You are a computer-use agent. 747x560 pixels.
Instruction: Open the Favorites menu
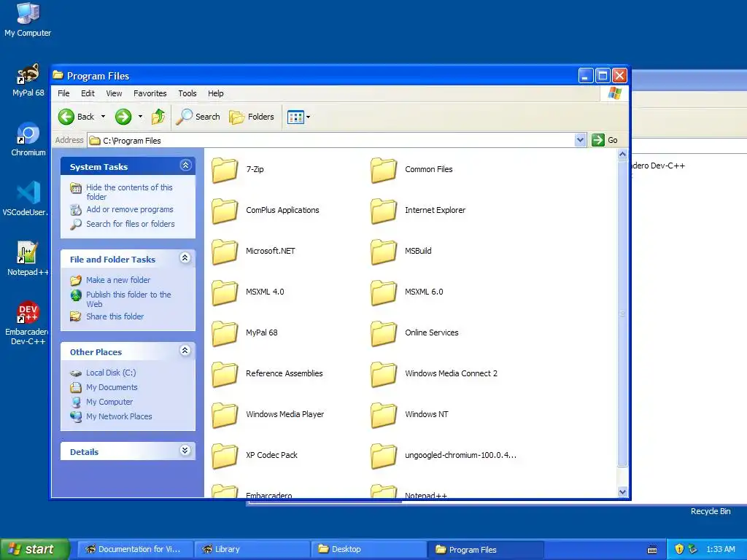click(150, 93)
